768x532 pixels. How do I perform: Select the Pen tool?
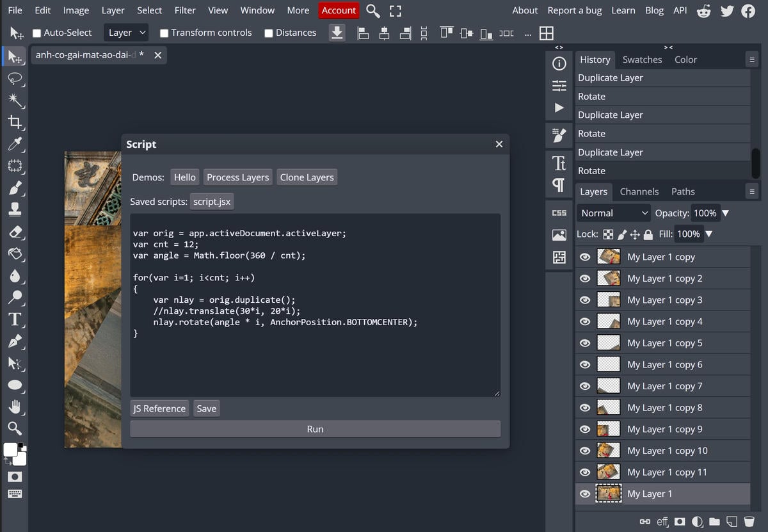pyautogui.click(x=15, y=341)
